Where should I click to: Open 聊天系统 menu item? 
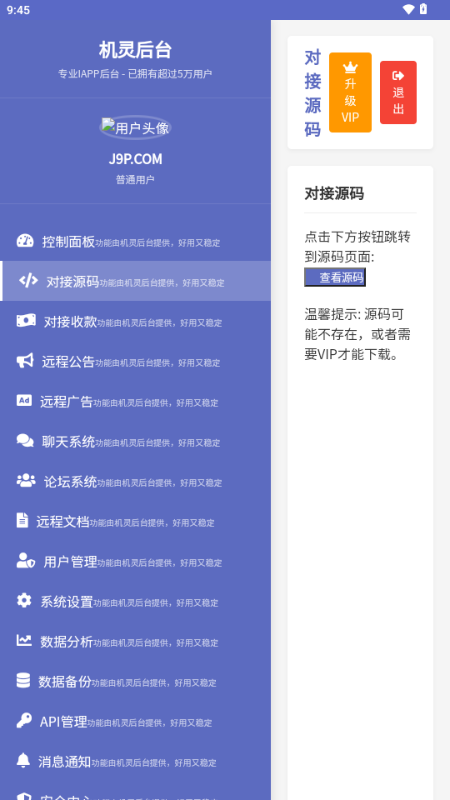pos(135,441)
